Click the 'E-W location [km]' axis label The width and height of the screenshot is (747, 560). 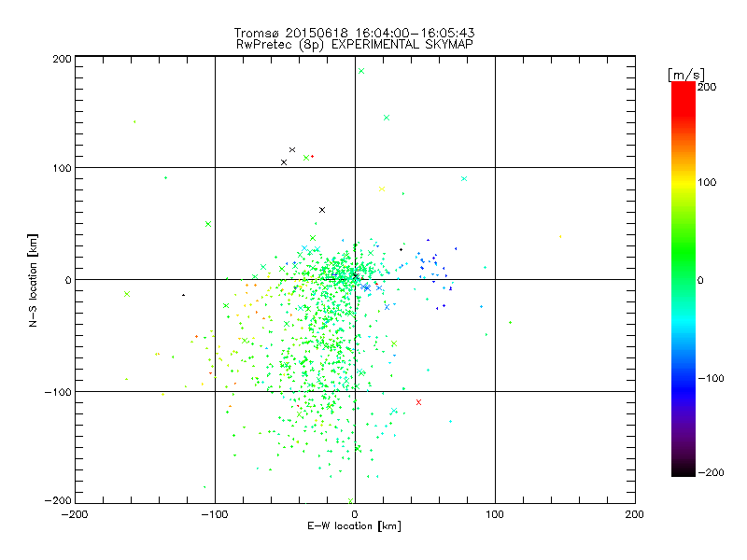pyautogui.click(x=355, y=526)
